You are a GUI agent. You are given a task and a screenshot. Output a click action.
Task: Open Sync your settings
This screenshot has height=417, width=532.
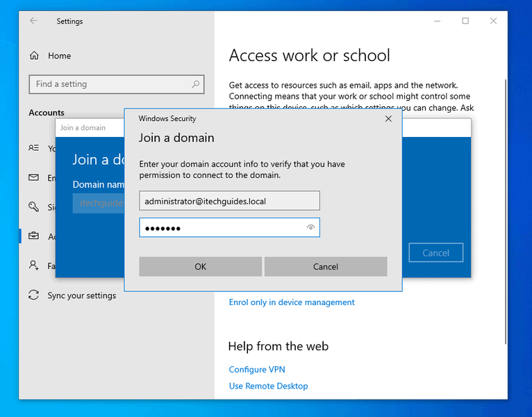point(81,295)
